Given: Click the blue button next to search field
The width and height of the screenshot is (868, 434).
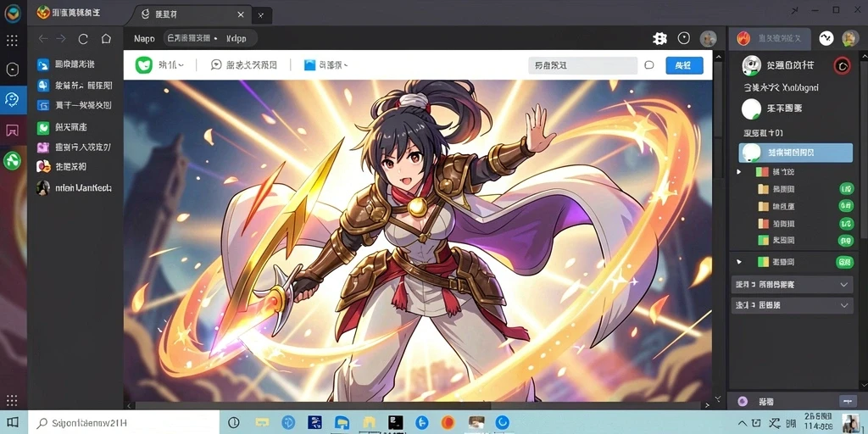Looking at the screenshot, I should point(684,65).
